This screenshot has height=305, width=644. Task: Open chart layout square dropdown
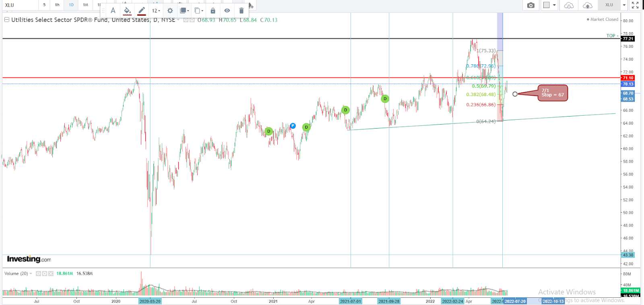click(549, 5)
